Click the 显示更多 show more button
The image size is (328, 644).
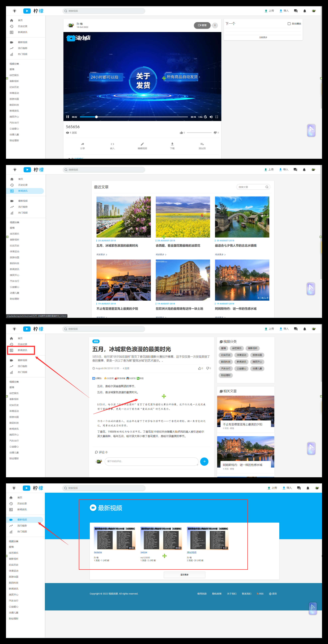coord(184,575)
